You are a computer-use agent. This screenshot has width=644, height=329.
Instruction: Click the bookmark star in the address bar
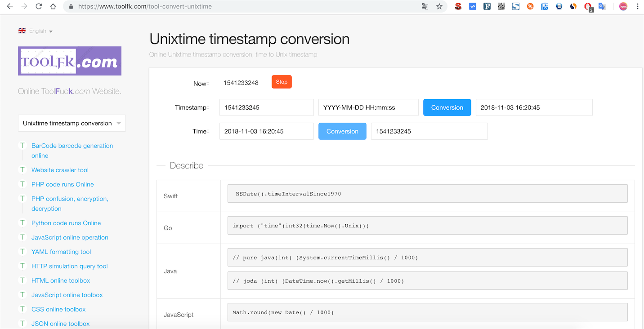tap(439, 6)
